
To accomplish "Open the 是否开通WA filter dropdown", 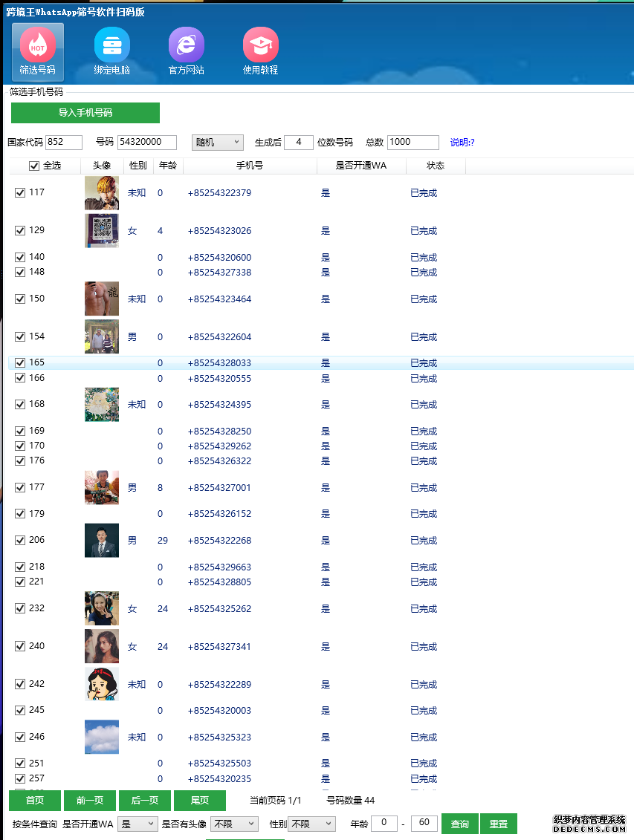I will [x=137, y=824].
